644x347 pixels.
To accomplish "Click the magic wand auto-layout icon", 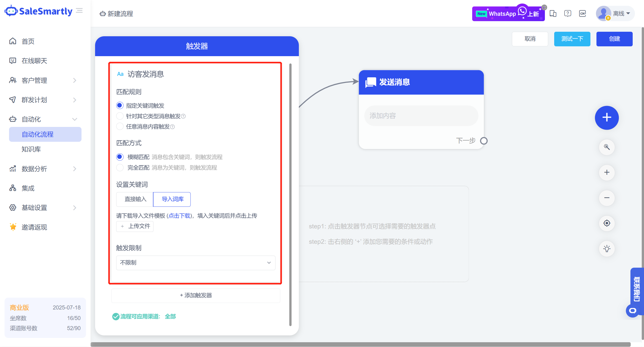I will (x=607, y=147).
